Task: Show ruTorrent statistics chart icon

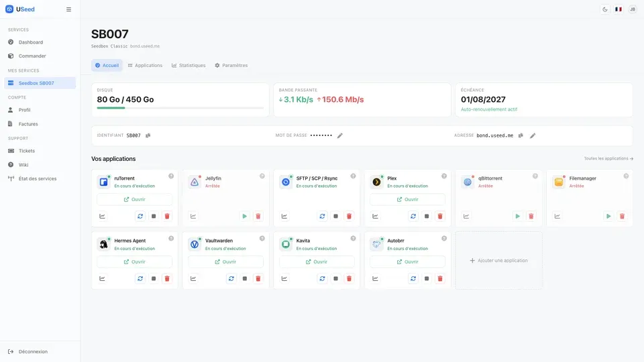Action: [x=102, y=217]
